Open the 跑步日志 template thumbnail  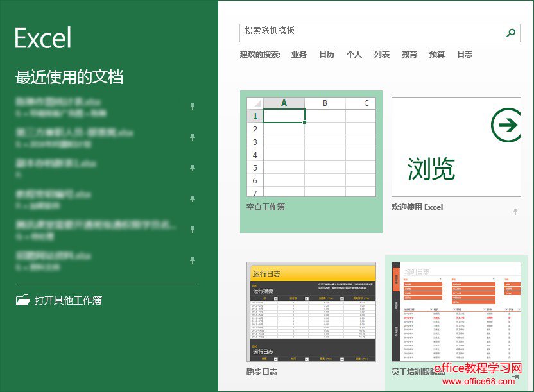311,312
